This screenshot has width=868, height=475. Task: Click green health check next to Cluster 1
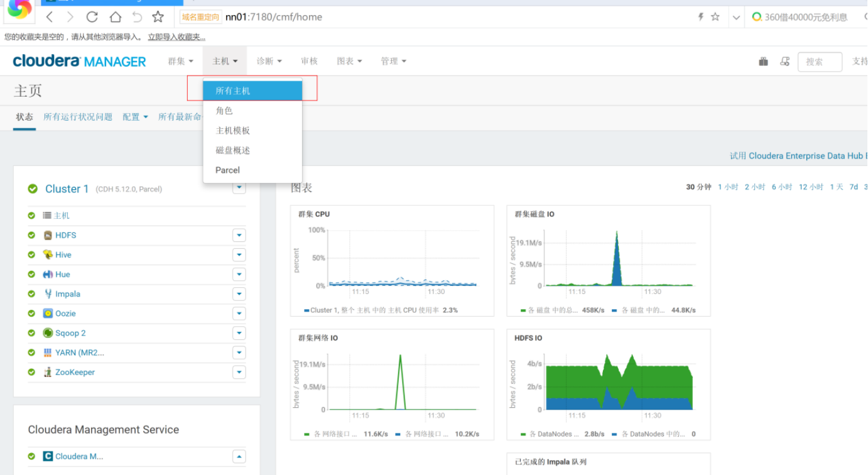[33, 188]
